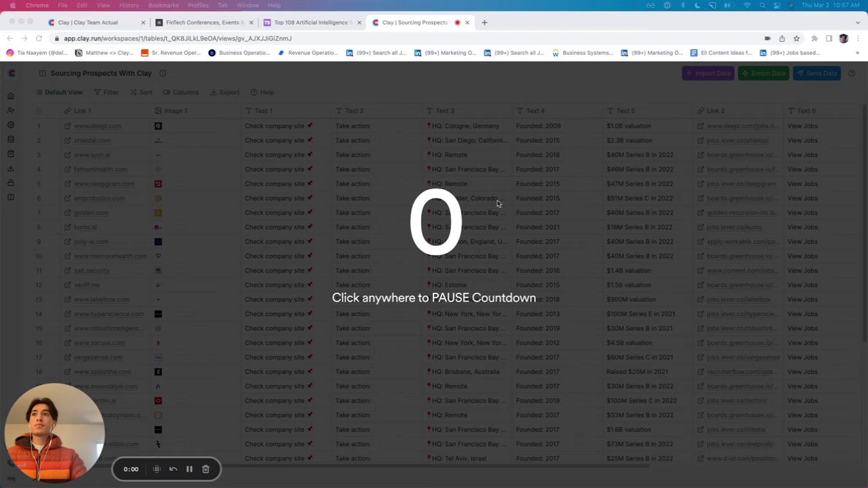The image size is (868, 488).
Task: Click the info icon beside table title
Action: [163, 73]
